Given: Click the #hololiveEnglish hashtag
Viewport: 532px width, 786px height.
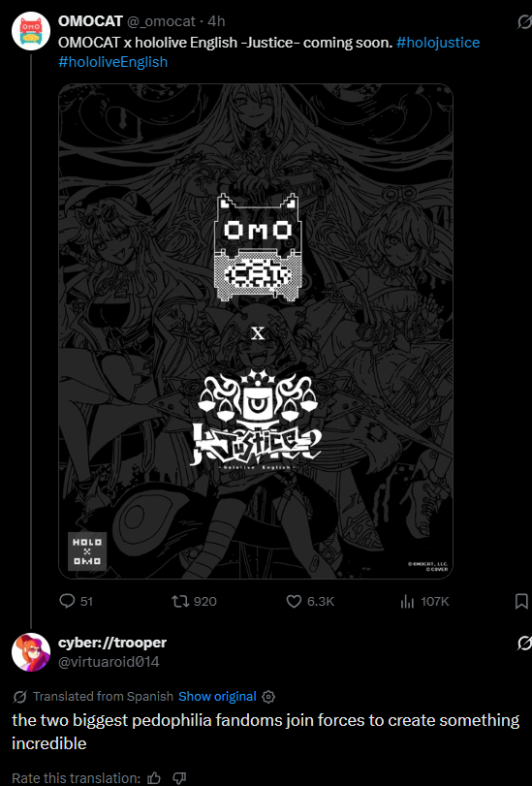Looking at the screenshot, I should (112, 62).
